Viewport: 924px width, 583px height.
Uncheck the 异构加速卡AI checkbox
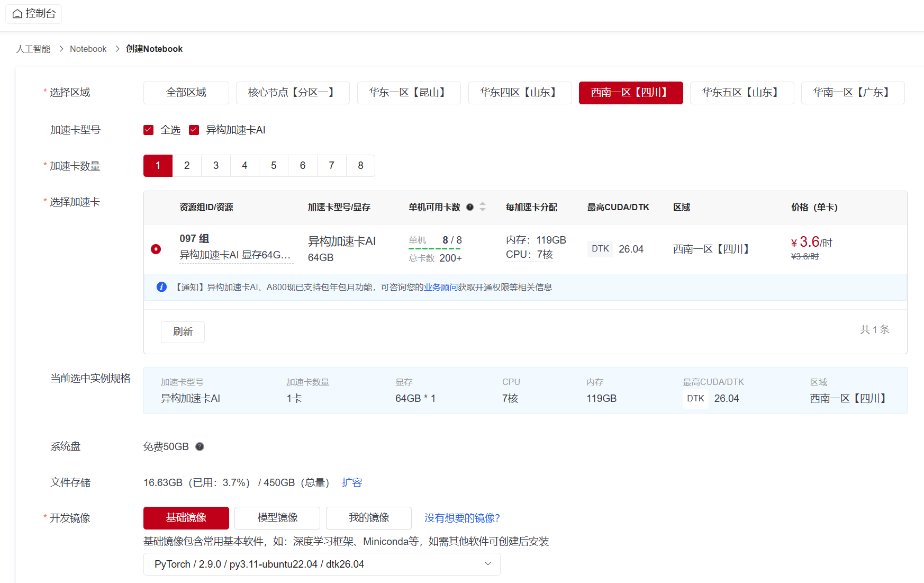click(194, 130)
